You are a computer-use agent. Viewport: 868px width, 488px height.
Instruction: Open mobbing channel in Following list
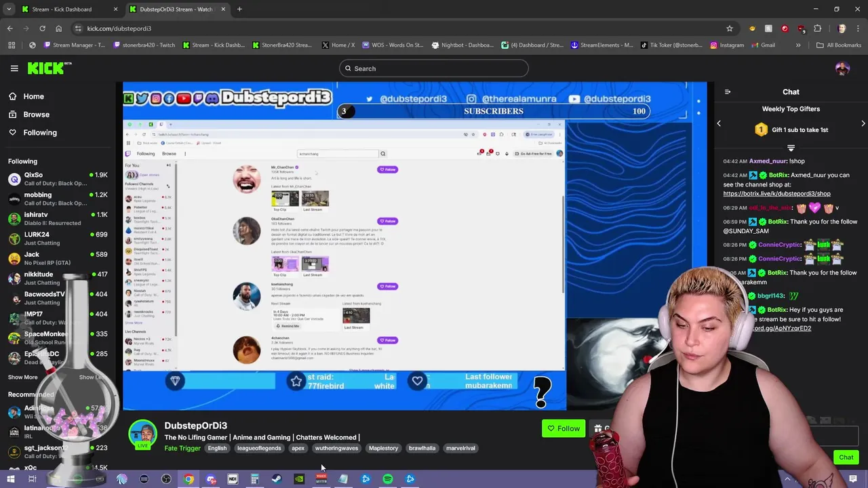58,199
